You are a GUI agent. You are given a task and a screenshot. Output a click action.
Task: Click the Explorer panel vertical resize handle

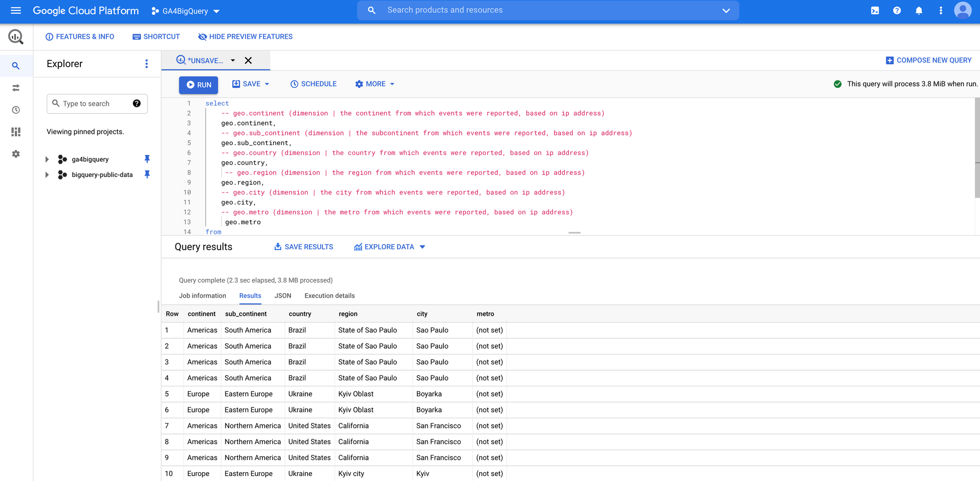(x=158, y=306)
